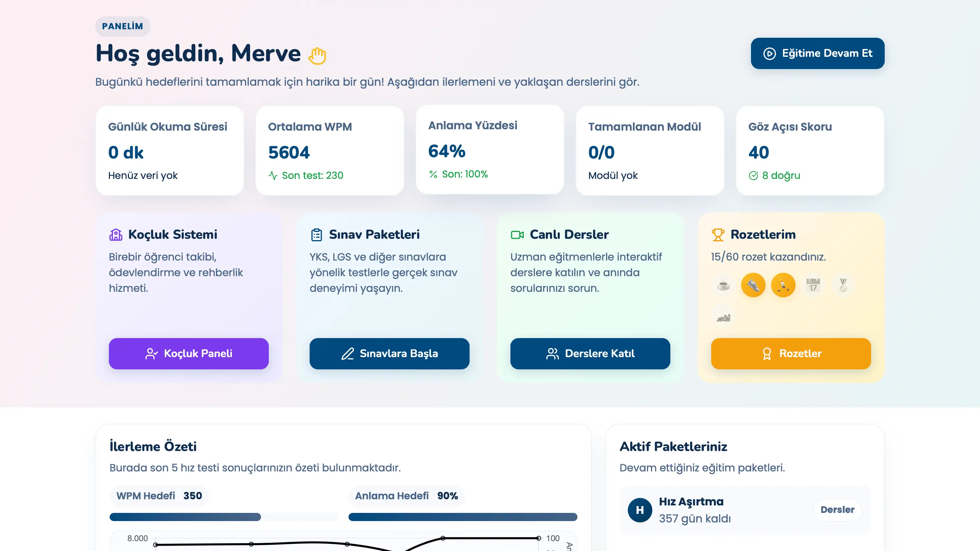Click Sınavlara Başla button
The width and height of the screenshot is (980, 551).
pos(389,353)
